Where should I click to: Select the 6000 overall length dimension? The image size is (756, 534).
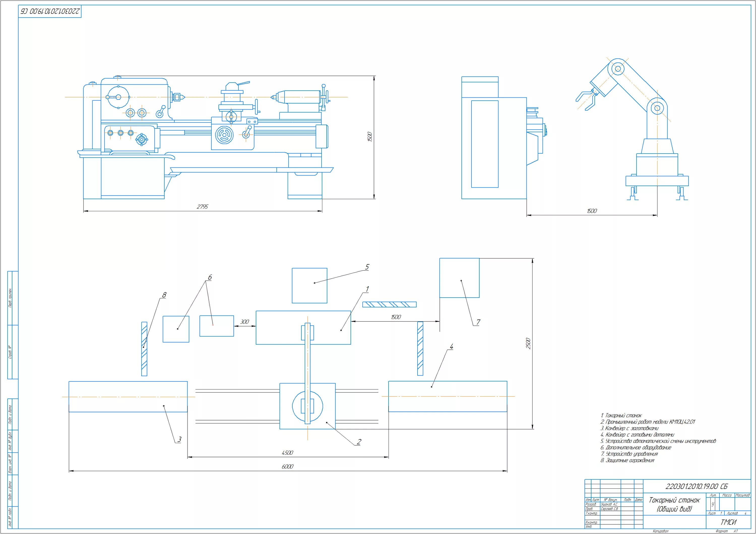(x=288, y=467)
